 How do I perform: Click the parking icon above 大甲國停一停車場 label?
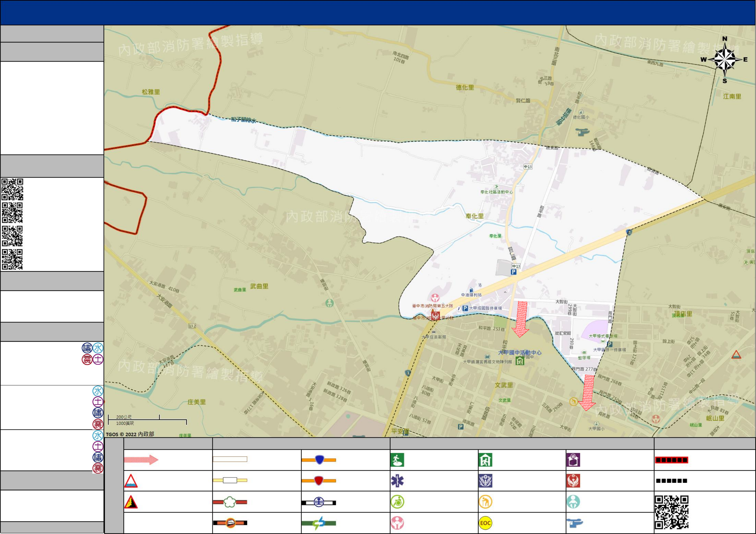coord(610,344)
